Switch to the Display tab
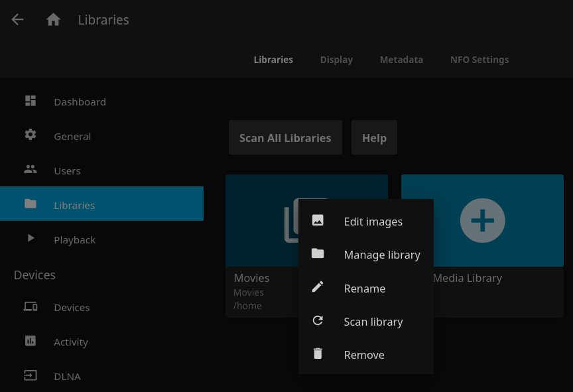This screenshot has width=573, height=392. pos(336,60)
